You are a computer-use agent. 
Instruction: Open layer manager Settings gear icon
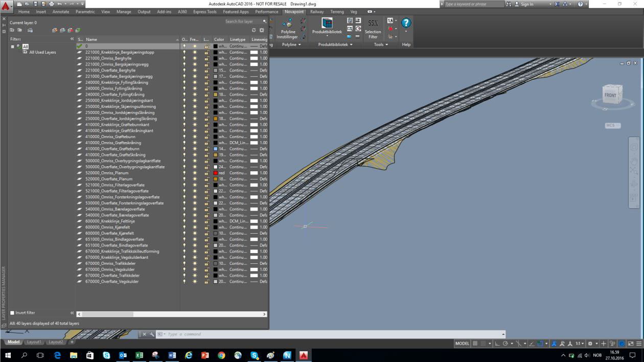(262, 30)
